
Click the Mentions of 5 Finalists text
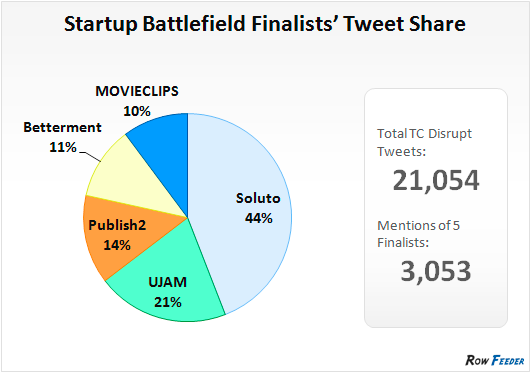(419, 234)
